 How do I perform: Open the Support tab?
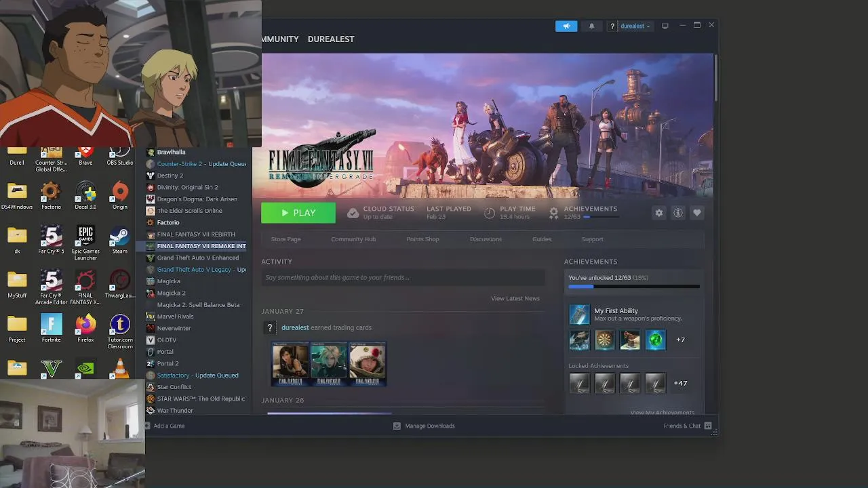[x=592, y=239]
